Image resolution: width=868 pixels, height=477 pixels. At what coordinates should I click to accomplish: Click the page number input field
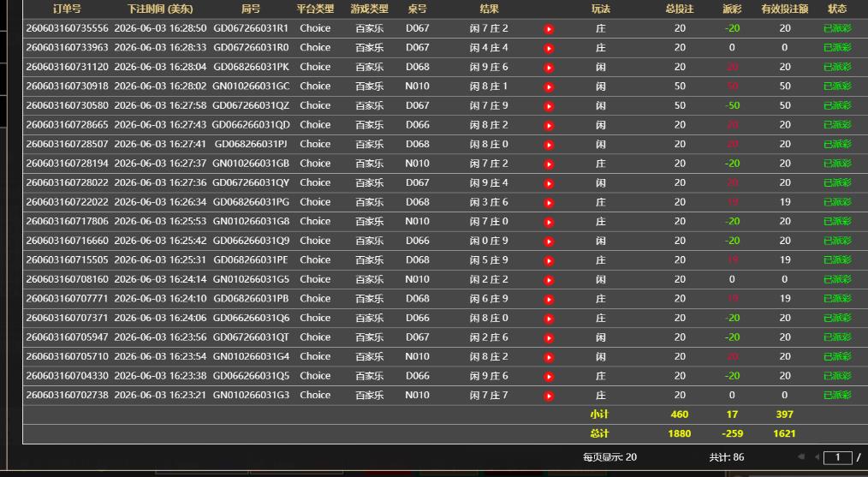(837, 457)
